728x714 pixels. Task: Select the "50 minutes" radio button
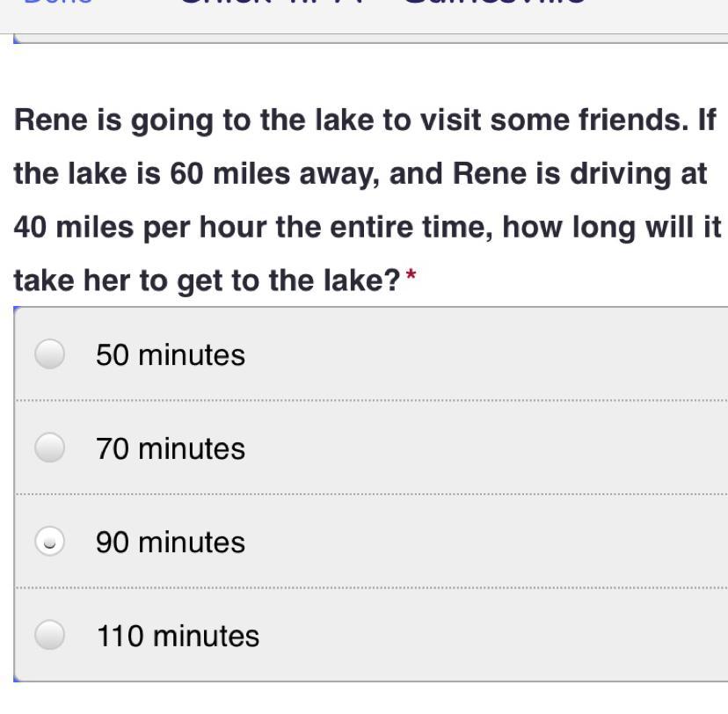pyautogui.click(x=50, y=353)
